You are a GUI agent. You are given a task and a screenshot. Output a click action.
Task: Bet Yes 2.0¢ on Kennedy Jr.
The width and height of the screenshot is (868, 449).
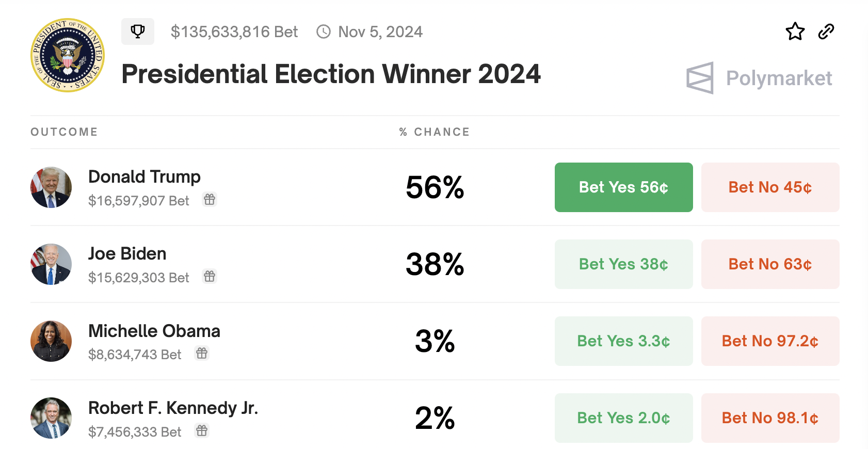point(623,418)
